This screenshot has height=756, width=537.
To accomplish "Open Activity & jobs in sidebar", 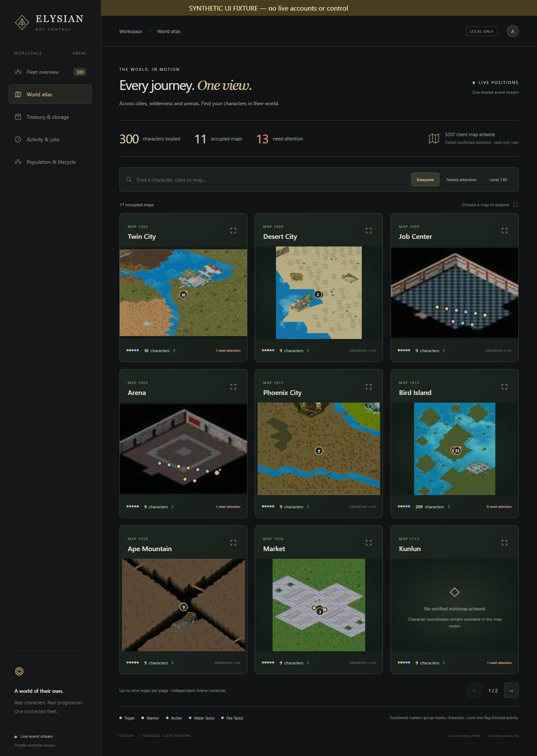I will [50, 139].
